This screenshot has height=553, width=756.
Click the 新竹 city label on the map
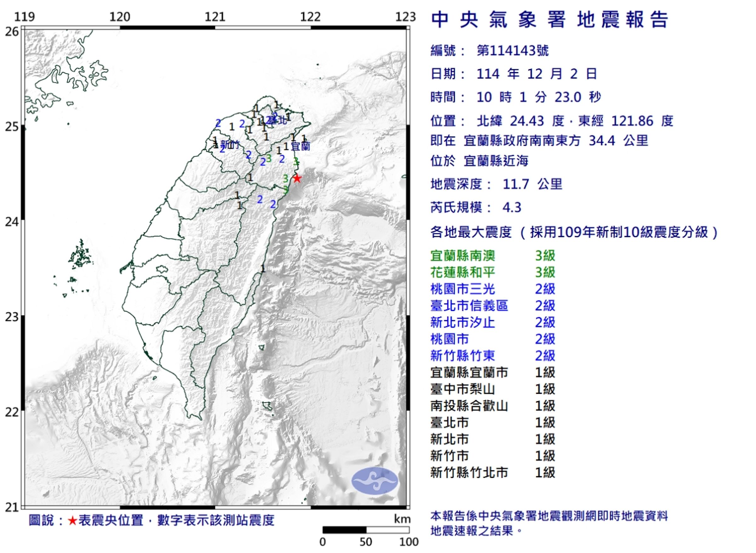[230, 145]
